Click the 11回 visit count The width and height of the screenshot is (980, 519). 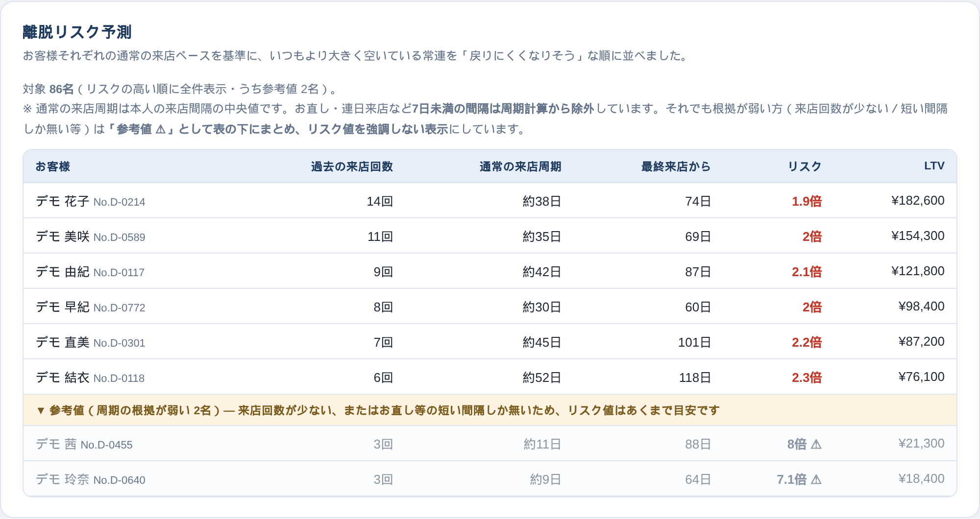[380, 236]
